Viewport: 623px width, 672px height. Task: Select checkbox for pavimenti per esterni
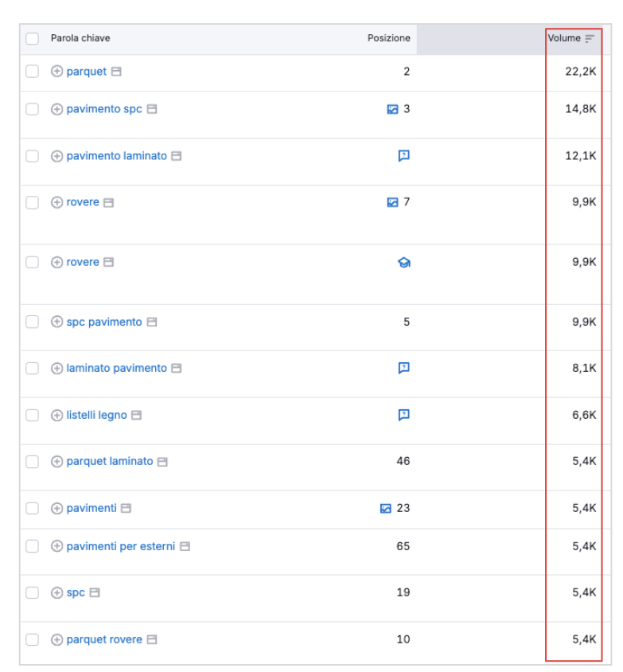coord(33,546)
